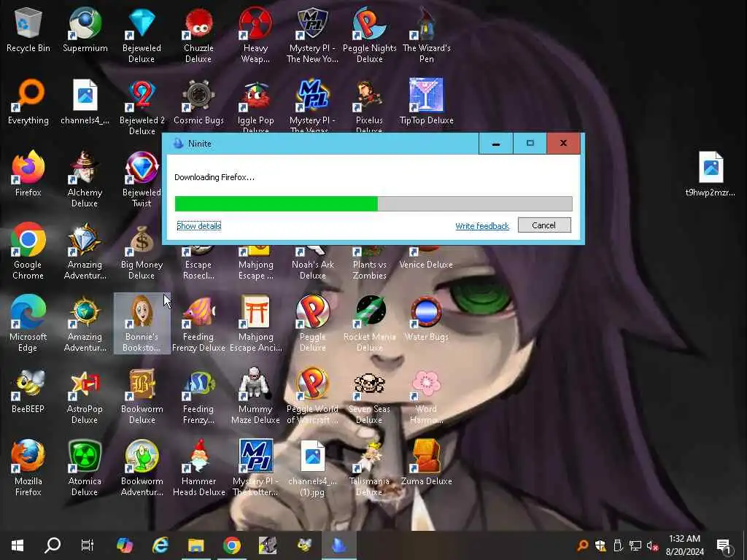747x560 pixels.
Task: Open taskbar Search
Action: click(53, 545)
